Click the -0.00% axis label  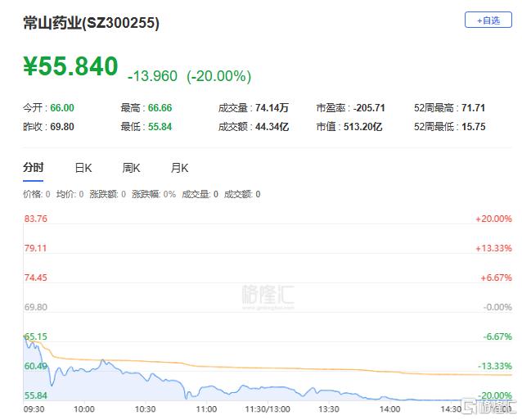coord(497,307)
